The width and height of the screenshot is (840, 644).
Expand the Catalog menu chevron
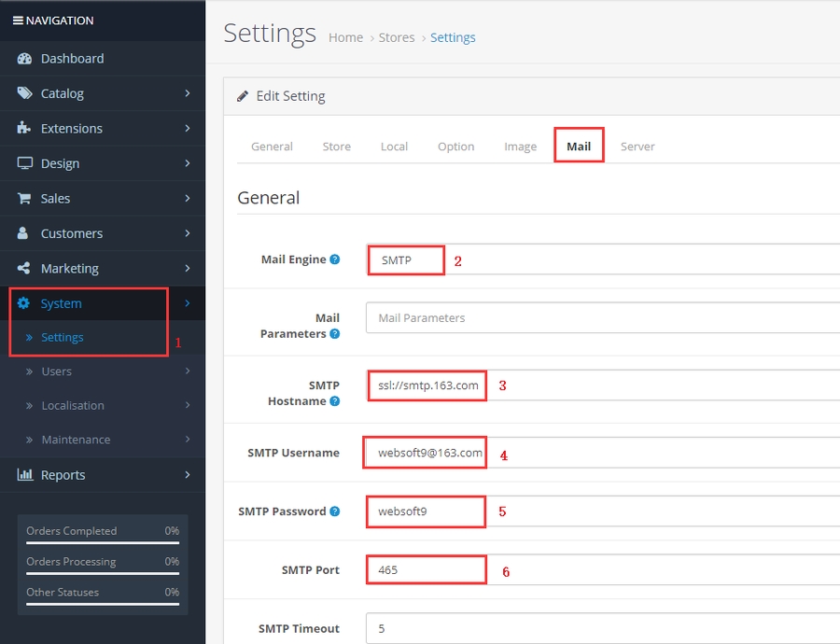coord(188,93)
